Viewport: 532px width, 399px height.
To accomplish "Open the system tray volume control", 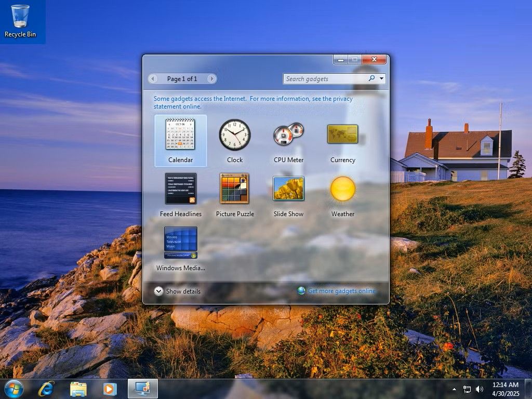I will pyautogui.click(x=480, y=389).
